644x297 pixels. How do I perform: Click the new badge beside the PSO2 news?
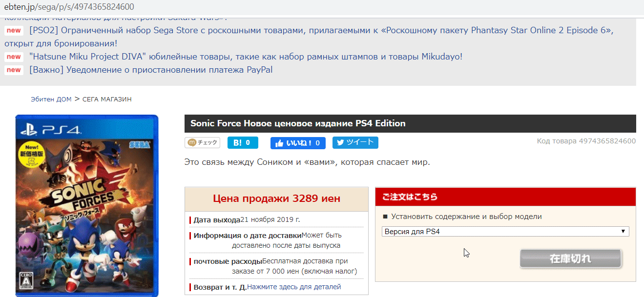pos(14,30)
